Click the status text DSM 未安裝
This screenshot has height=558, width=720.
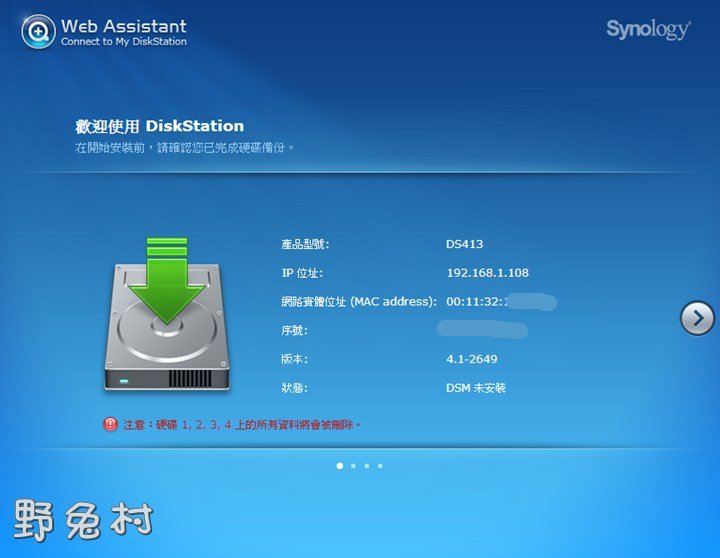476,388
